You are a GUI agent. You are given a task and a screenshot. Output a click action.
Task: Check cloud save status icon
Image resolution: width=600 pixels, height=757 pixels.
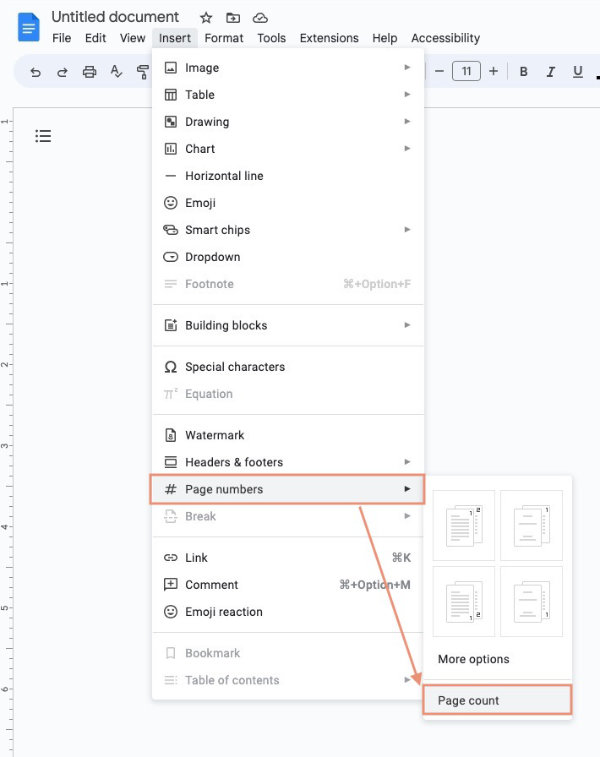point(260,18)
